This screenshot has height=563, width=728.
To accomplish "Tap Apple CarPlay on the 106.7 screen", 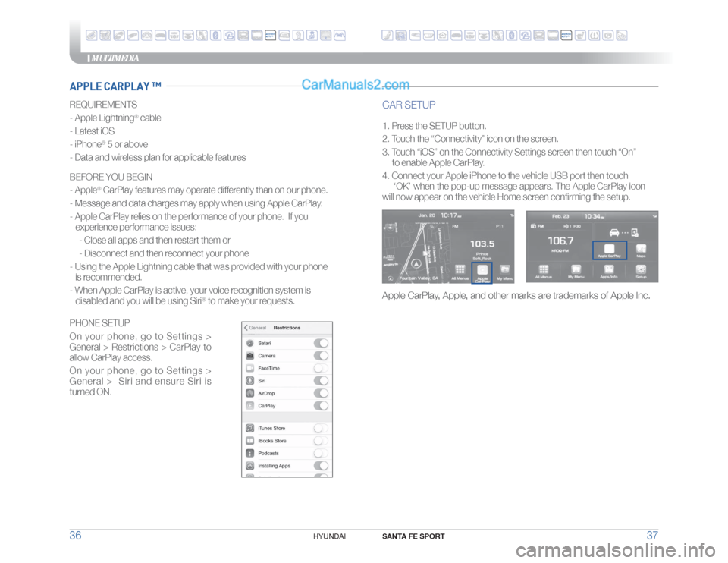I will click(610, 250).
